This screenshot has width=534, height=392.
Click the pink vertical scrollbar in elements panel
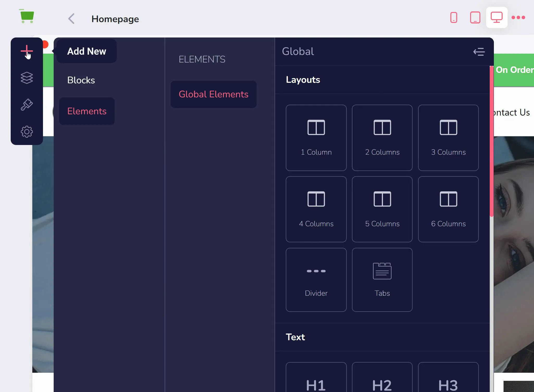(492, 141)
